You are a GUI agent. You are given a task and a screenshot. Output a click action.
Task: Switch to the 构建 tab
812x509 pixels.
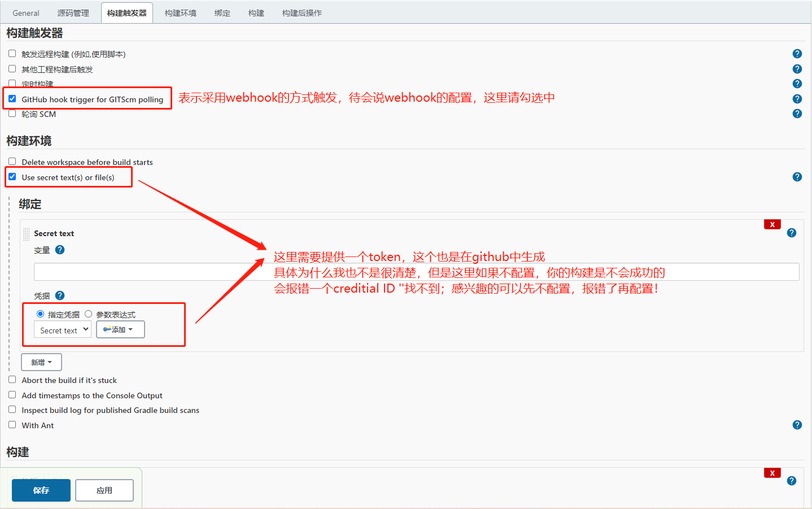pyautogui.click(x=256, y=13)
